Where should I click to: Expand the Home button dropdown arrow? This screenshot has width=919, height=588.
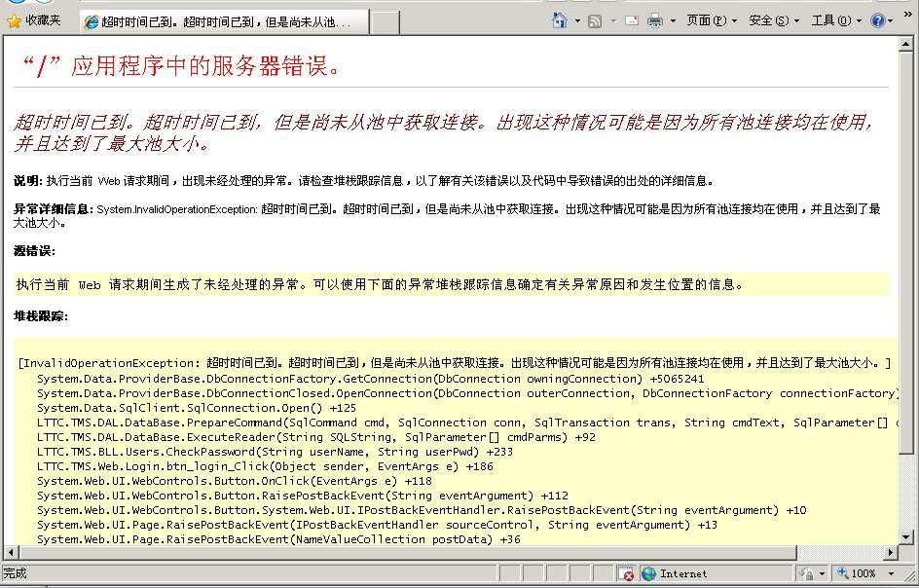tap(576, 20)
